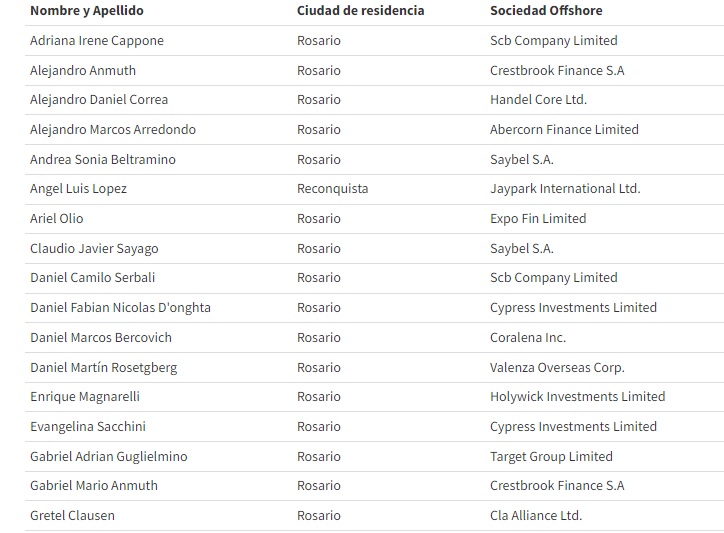Image resolution: width=724 pixels, height=533 pixels.
Task: Select the name Adriana Irene Cappone
Action: coord(97,41)
